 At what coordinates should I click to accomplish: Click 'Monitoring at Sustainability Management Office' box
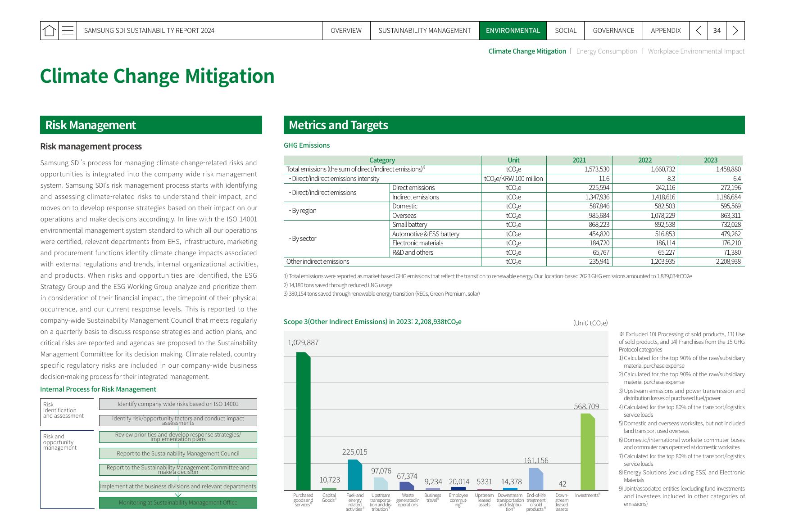[178, 503]
